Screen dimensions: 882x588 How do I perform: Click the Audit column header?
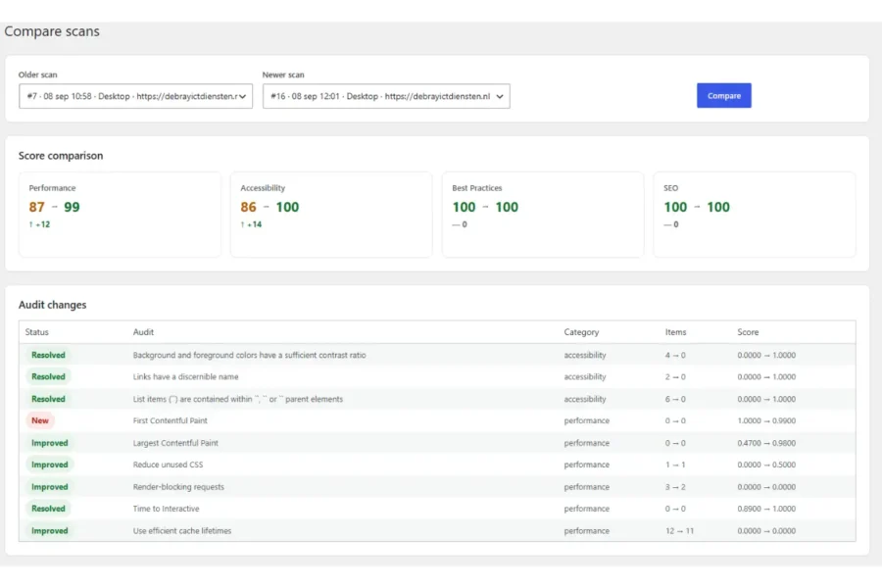(x=143, y=332)
